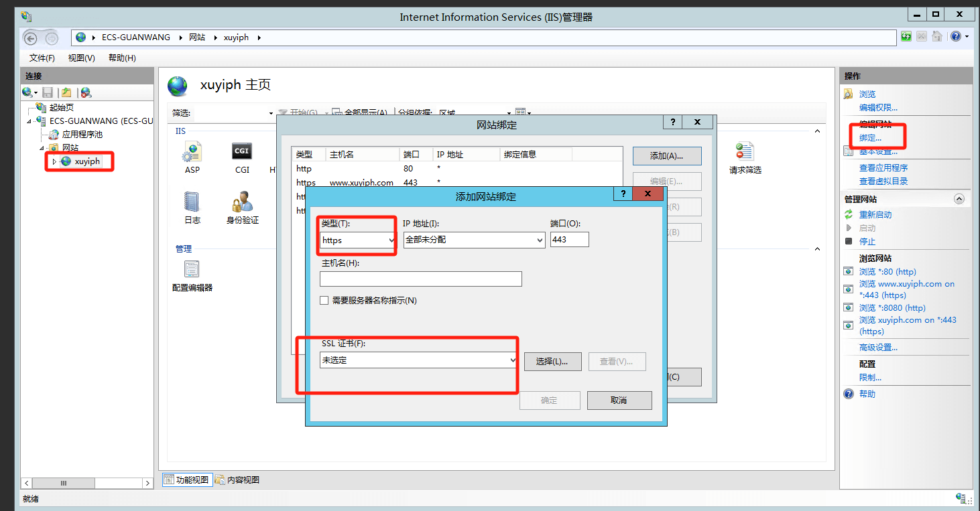Click the up one level folder icon
The width and height of the screenshot is (980, 511).
(66, 92)
